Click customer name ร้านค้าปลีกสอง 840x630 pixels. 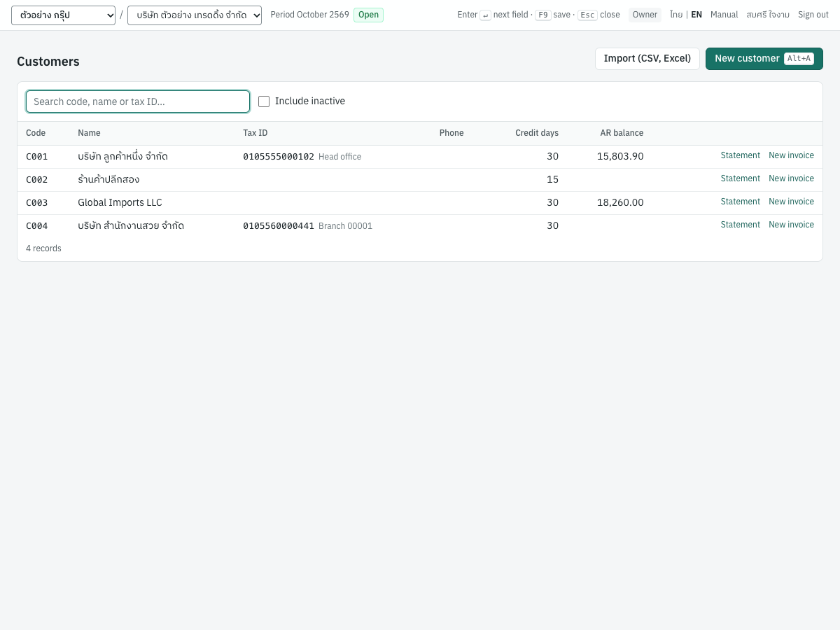(108, 180)
